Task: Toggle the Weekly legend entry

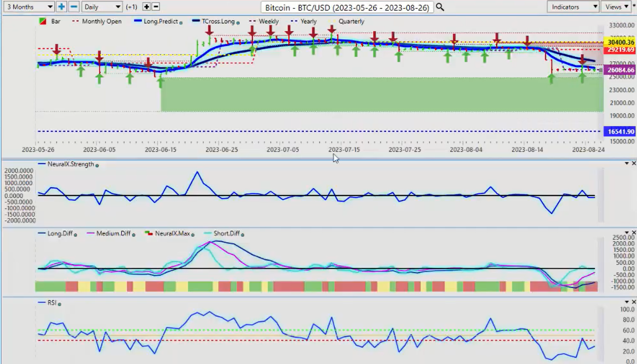Action: coord(264,21)
